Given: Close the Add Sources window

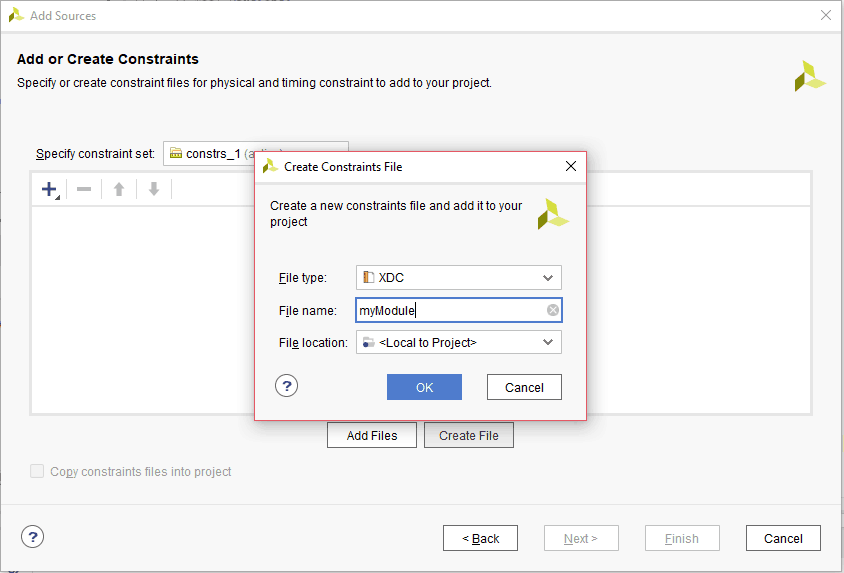Looking at the screenshot, I should [x=825, y=15].
